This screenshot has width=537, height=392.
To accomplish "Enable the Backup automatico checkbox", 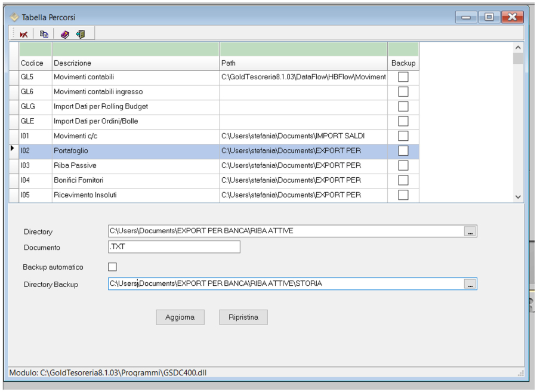I will pos(112,267).
